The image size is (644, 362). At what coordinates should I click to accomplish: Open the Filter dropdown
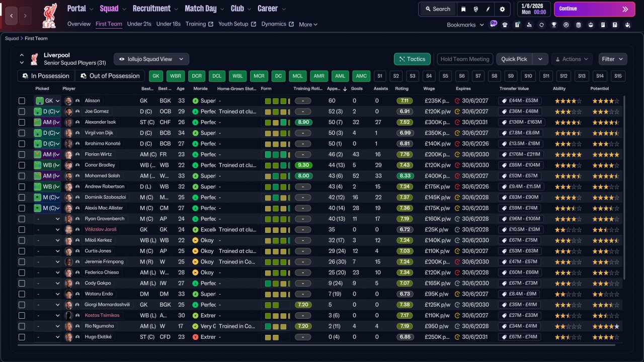613,59
